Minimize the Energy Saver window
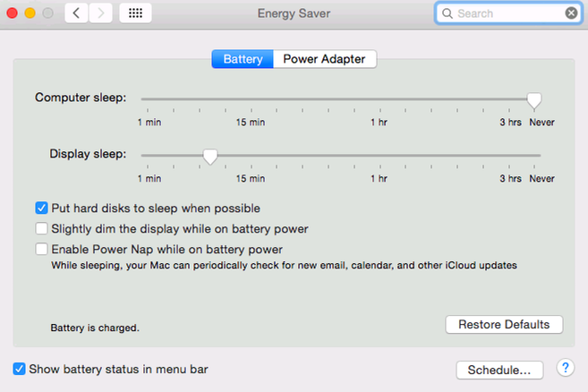Image resolution: width=588 pixels, height=392 pixels. point(30,13)
